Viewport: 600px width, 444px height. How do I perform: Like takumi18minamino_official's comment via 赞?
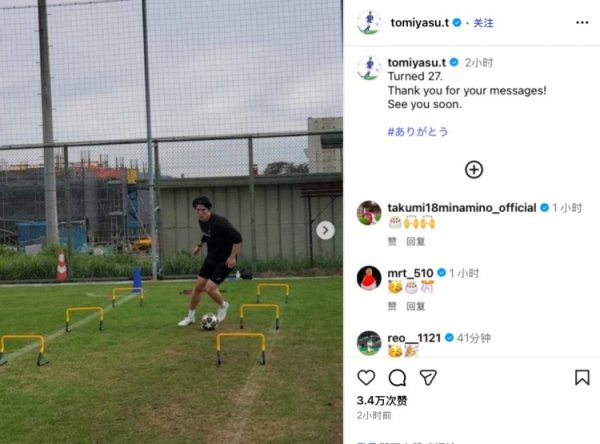click(x=392, y=242)
